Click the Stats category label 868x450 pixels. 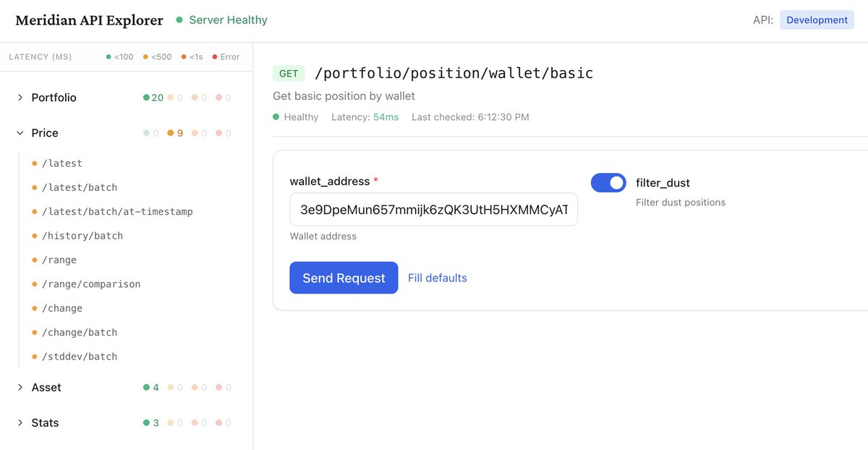pyautogui.click(x=45, y=423)
